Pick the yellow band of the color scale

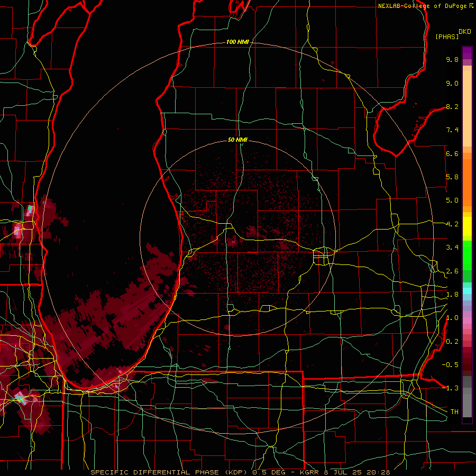point(467,226)
